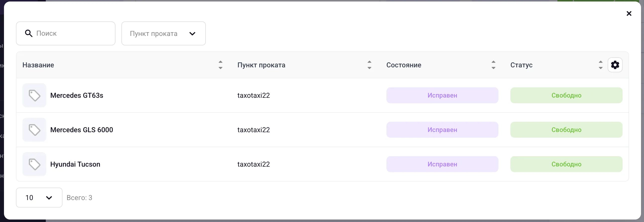644x222 pixels.
Task: Click the tag icon beside Mercedes GLS 6000
Action: point(34,130)
